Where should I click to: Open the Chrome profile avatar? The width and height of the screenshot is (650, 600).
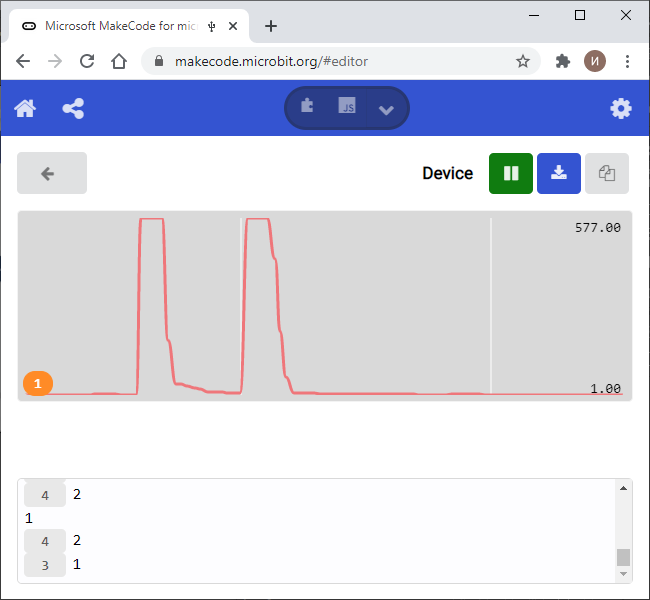pyautogui.click(x=595, y=61)
